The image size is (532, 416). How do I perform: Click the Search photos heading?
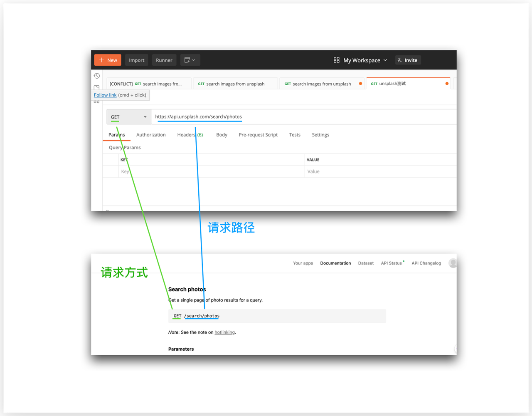(187, 289)
